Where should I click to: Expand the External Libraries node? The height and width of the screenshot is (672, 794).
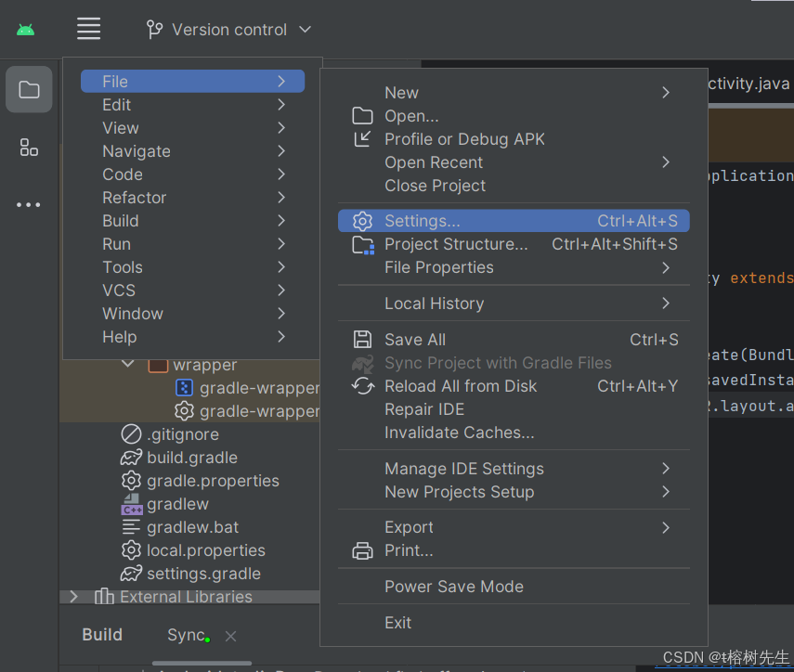click(x=74, y=597)
